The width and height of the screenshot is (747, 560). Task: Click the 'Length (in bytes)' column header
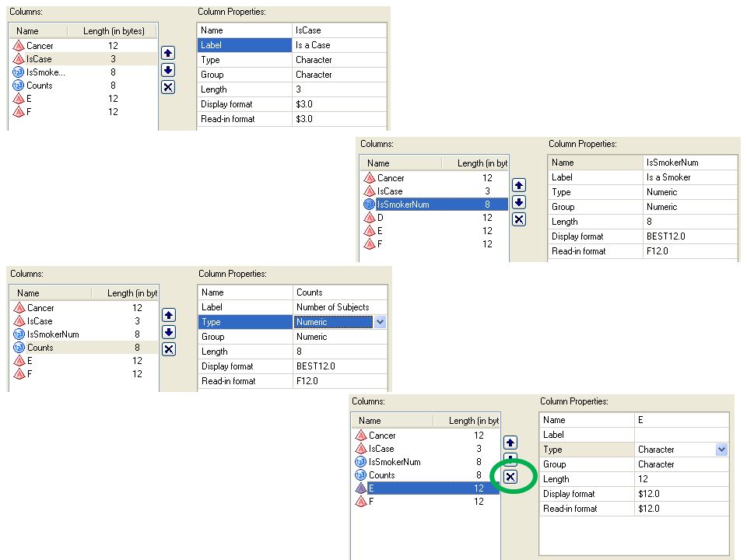point(112,31)
